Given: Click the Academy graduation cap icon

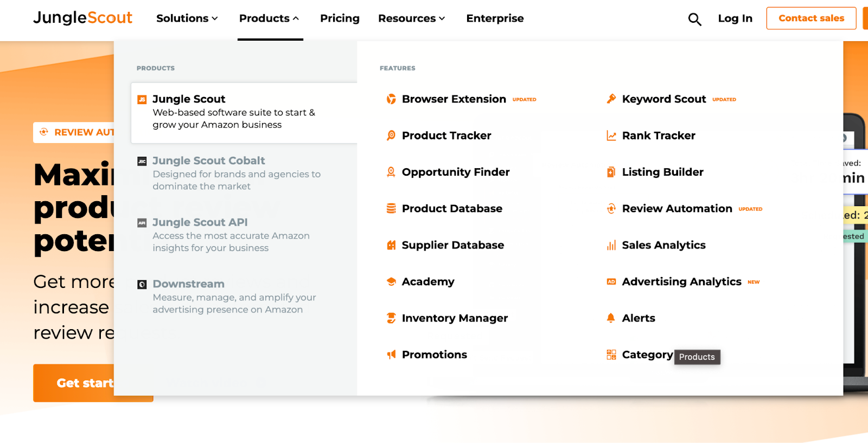Looking at the screenshot, I should (391, 281).
